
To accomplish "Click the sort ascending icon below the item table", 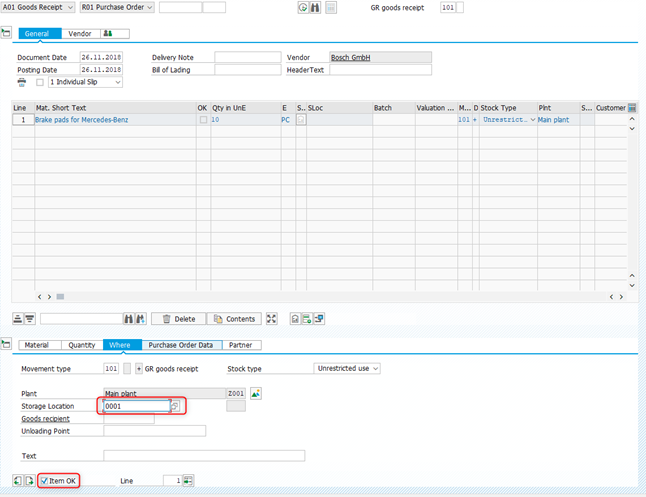I will (18, 319).
